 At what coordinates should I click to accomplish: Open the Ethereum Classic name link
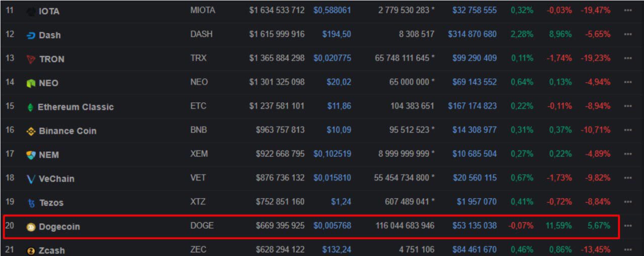(x=75, y=107)
